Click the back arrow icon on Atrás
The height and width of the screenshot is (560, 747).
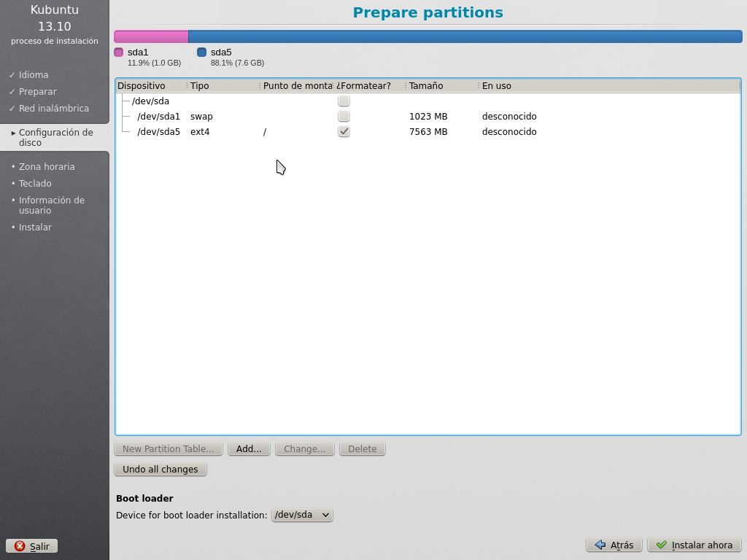coord(600,545)
